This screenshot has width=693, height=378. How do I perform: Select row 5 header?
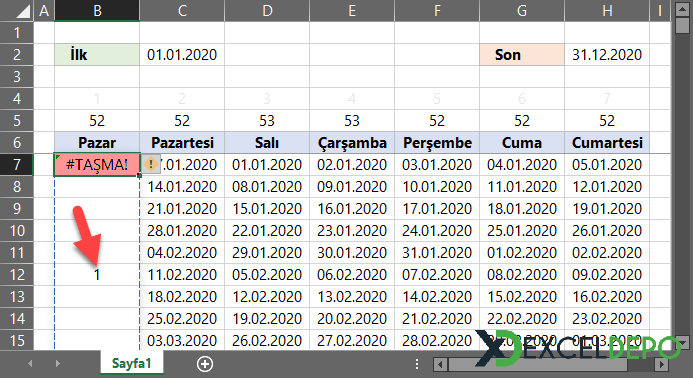(16, 121)
